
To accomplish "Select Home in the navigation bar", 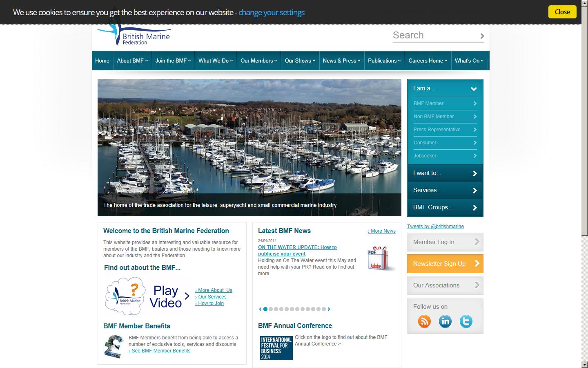I will (x=102, y=61).
